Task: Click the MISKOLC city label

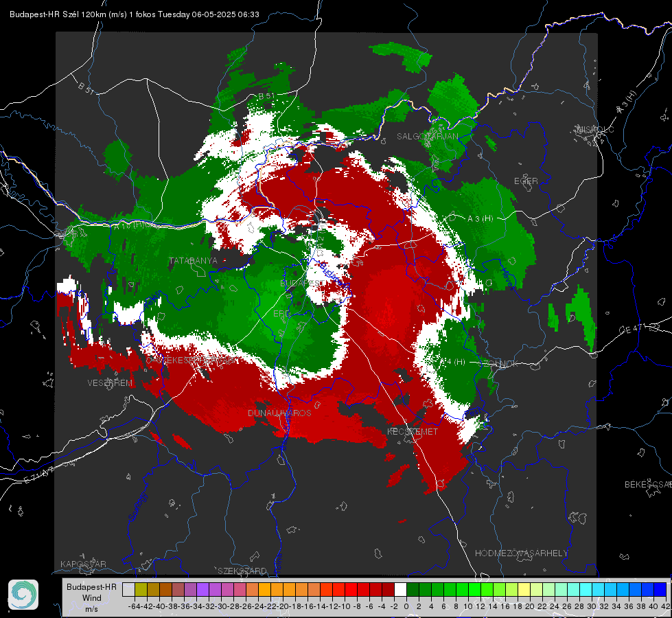Action: pos(596,129)
